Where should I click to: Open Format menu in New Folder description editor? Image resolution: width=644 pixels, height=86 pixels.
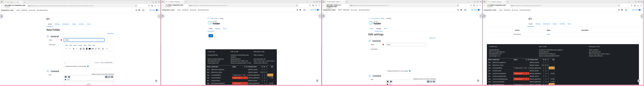(x=80, y=45)
